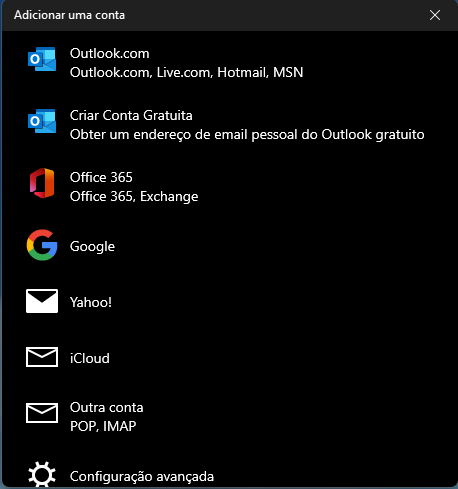The image size is (458, 489).
Task: Choose Outra conta option
Action: point(229,417)
